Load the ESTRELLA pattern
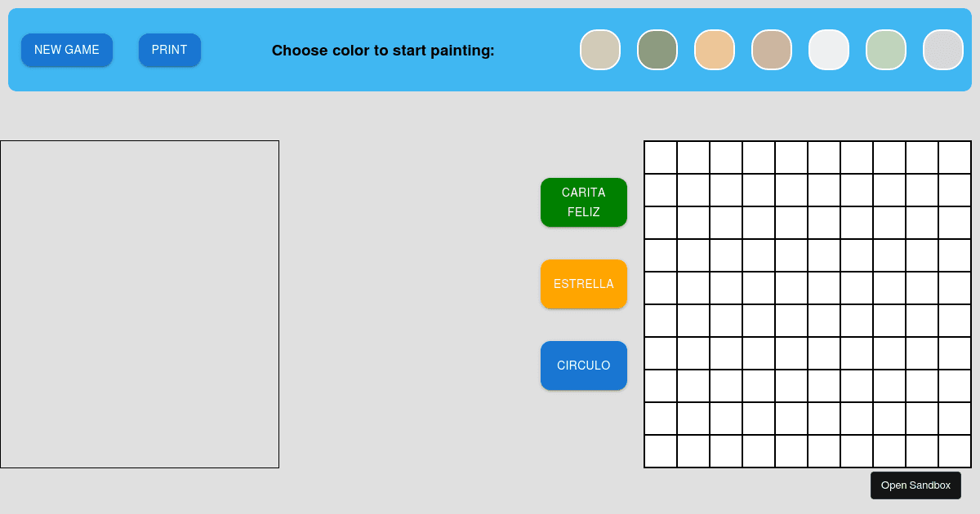The height and width of the screenshot is (514, 980). tap(584, 284)
